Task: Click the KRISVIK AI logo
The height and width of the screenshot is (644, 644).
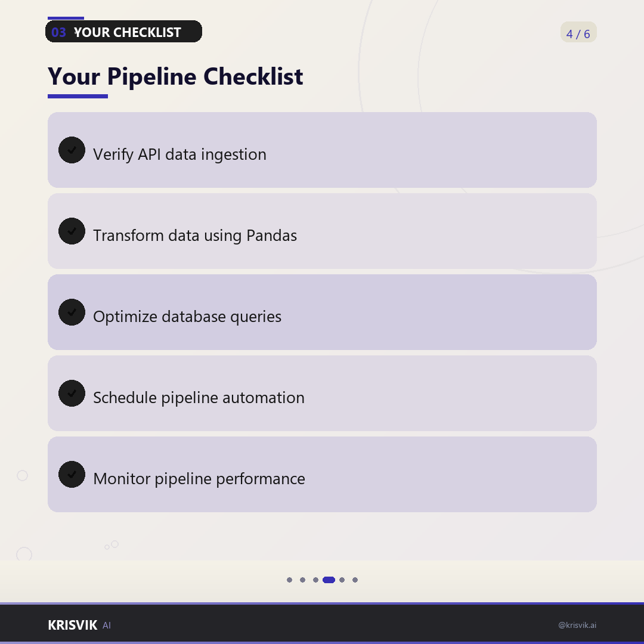Action: click(x=79, y=625)
